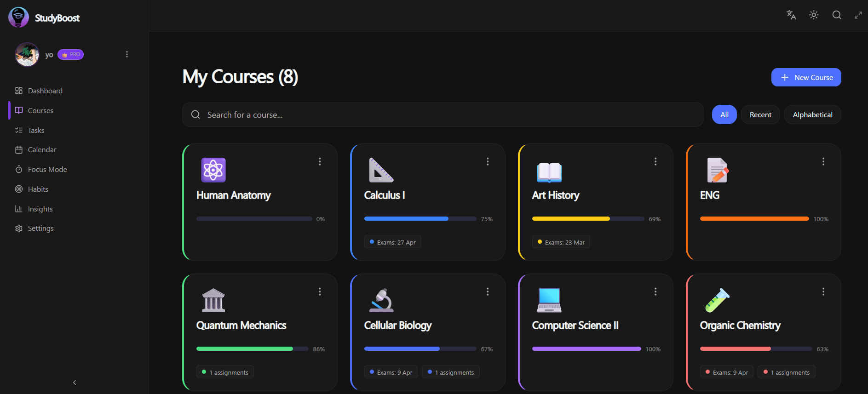Image resolution: width=868 pixels, height=394 pixels.
Task: Open the user profile three-dot menu
Action: 127,54
